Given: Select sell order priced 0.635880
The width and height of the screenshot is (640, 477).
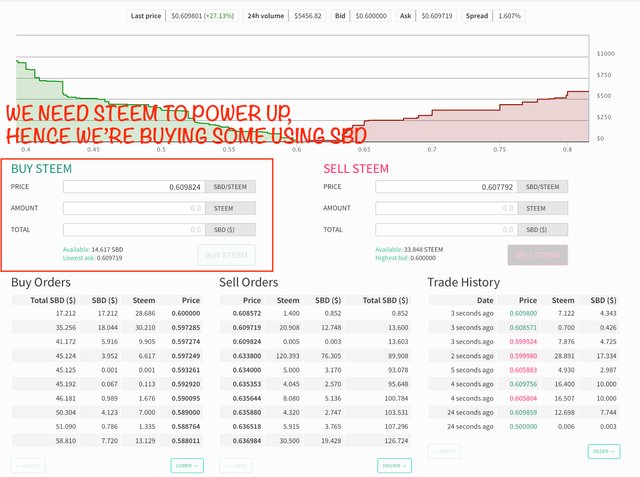Looking at the screenshot, I should [315, 412].
